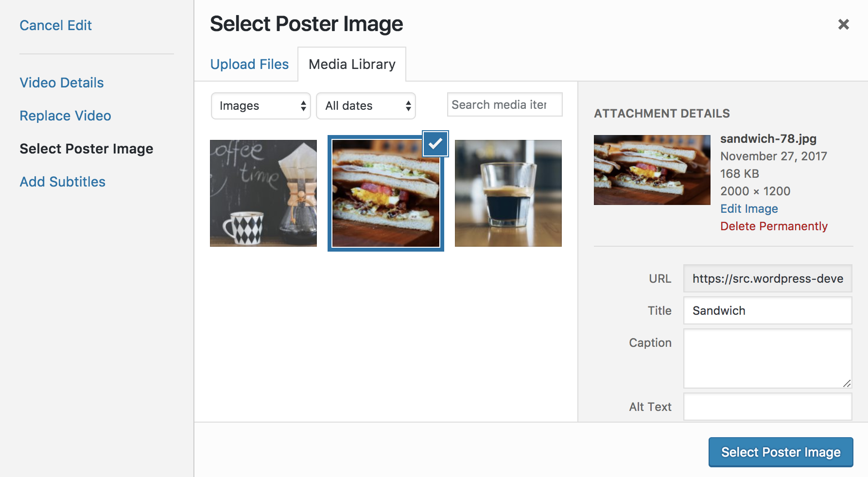Open Replace Video in sidebar
The image size is (868, 477).
coord(65,116)
